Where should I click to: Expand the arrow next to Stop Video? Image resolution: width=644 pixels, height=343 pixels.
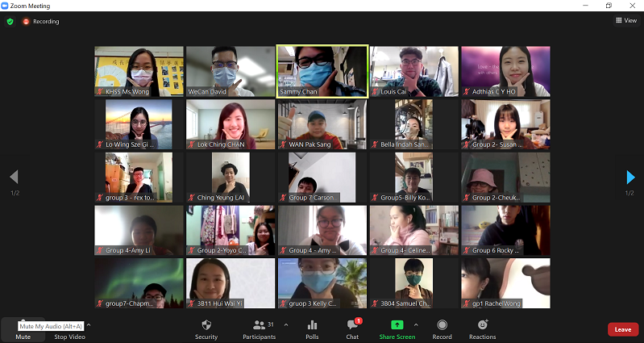tap(89, 325)
